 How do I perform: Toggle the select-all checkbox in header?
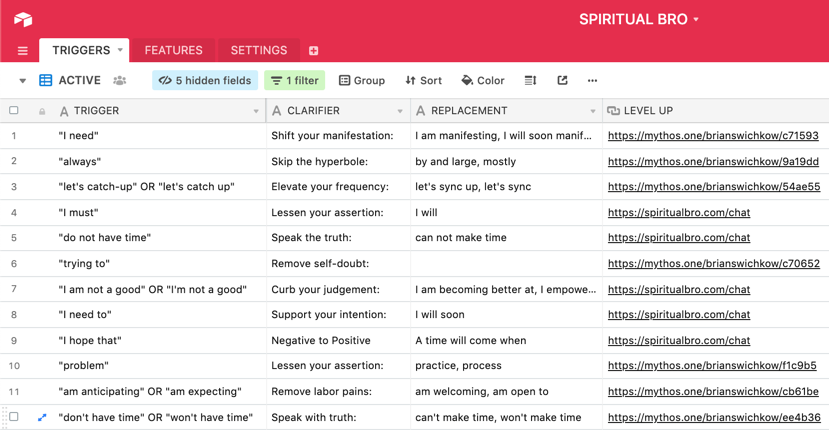[x=14, y=111]
